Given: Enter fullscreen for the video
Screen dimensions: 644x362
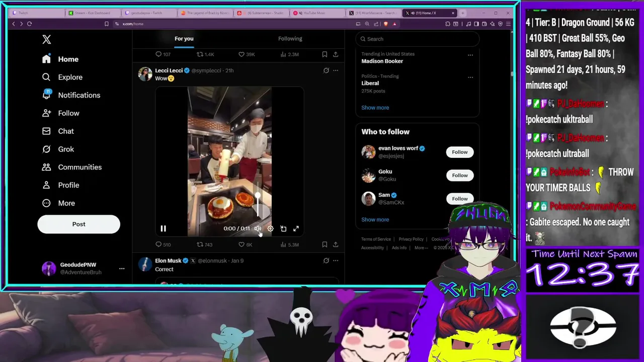Looking at the screenshot, I should coord(296,229).
